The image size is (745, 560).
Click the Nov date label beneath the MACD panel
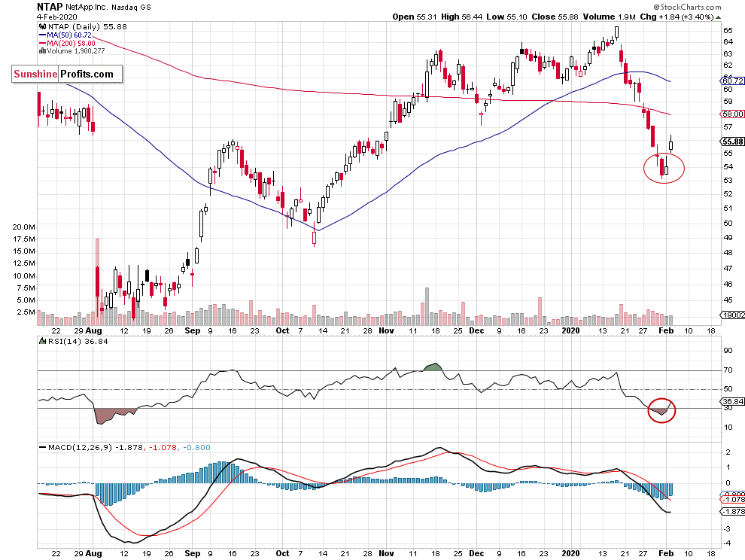pos(386,553)
